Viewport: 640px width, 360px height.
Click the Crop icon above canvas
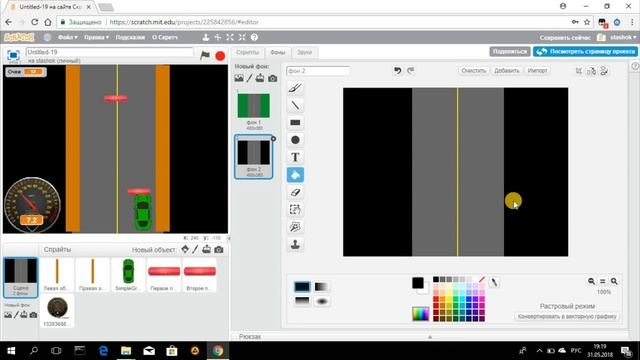[x=579, y=71]
